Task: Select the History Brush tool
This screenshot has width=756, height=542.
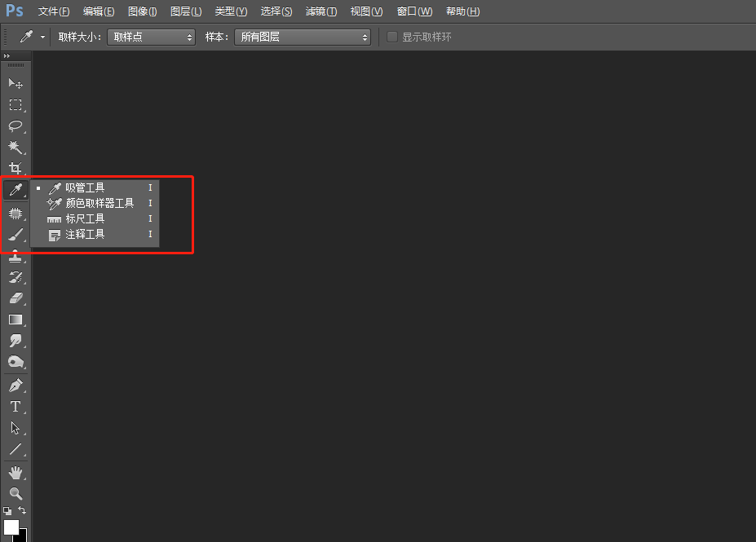Action: pyautogui.click(x=15, y=277)
